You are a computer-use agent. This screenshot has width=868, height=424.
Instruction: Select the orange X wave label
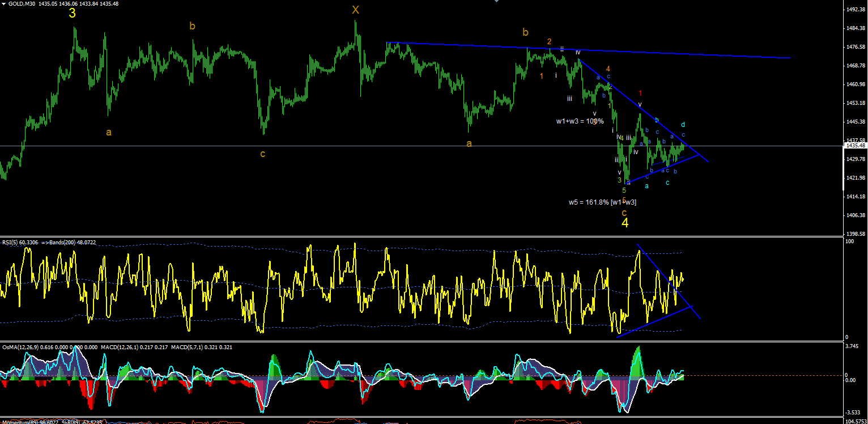point(355,10)
